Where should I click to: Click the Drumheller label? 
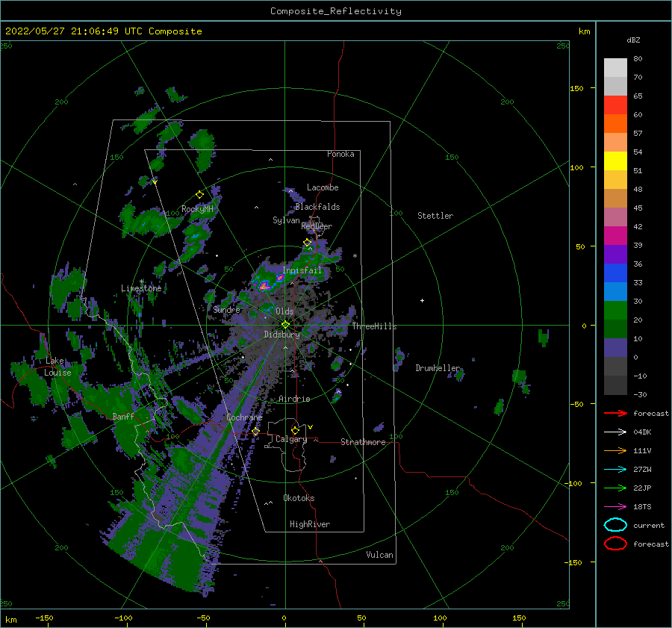438,368
